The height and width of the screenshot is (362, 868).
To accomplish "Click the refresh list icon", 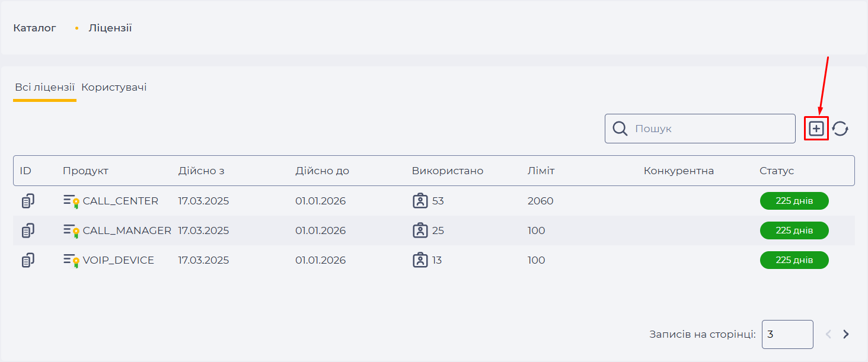I will pos(840,129).
